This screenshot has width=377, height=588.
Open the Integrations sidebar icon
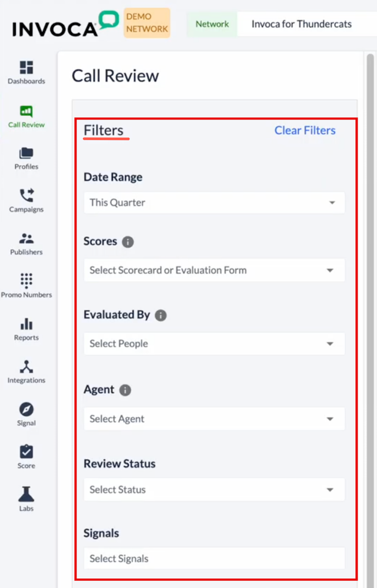point(26,367)
